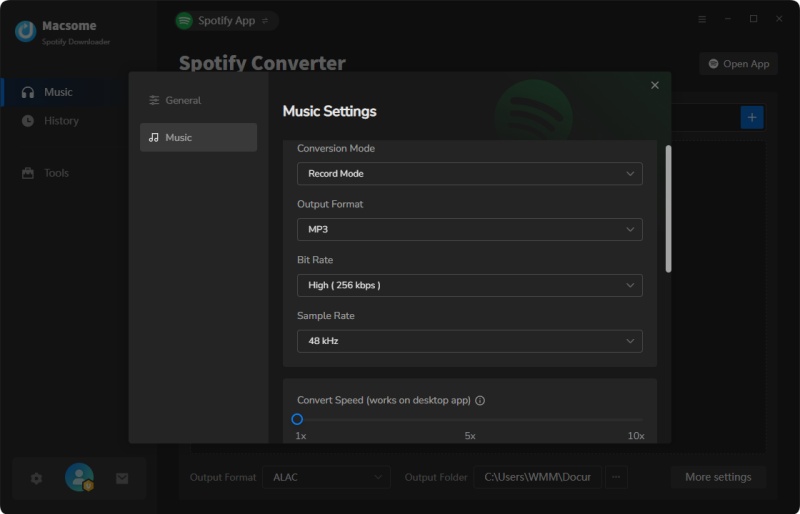Image resolution: width=800 pixels, height=514 pixels.
Task: Click the 5x speed label
Action: tap(470, 436)
